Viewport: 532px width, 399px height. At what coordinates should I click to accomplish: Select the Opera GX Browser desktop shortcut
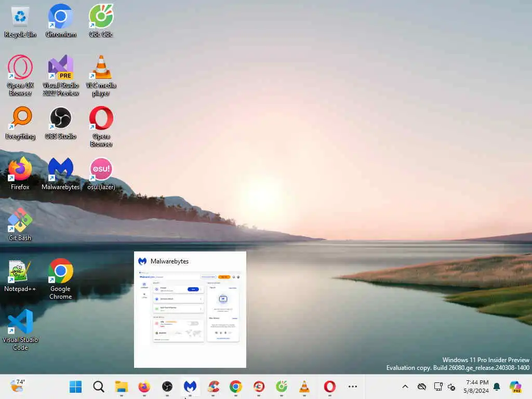(x=20, y=75)
